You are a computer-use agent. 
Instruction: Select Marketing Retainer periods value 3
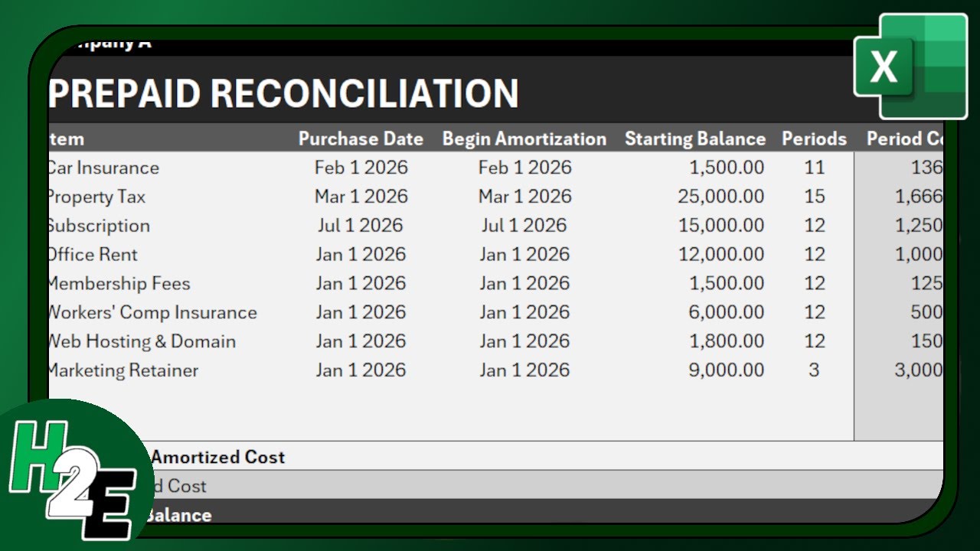[x=814, y=371]
